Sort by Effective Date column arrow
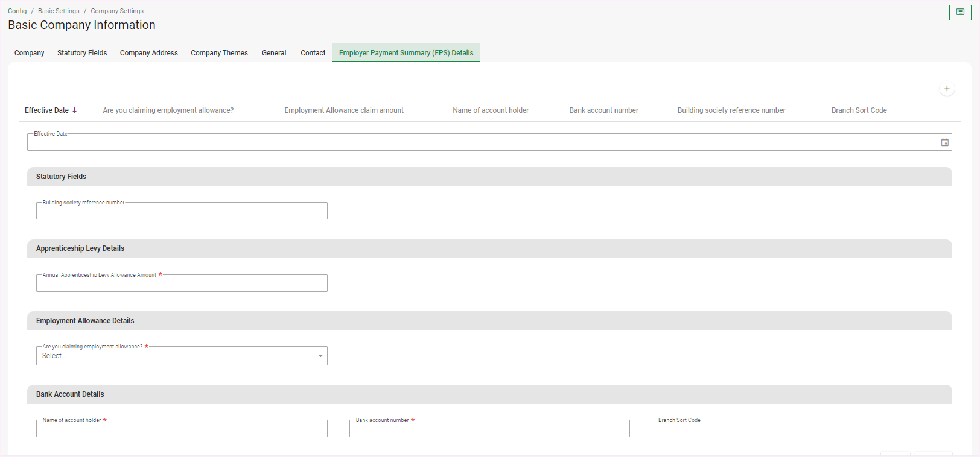980x457 pixels. click(75, 110)
